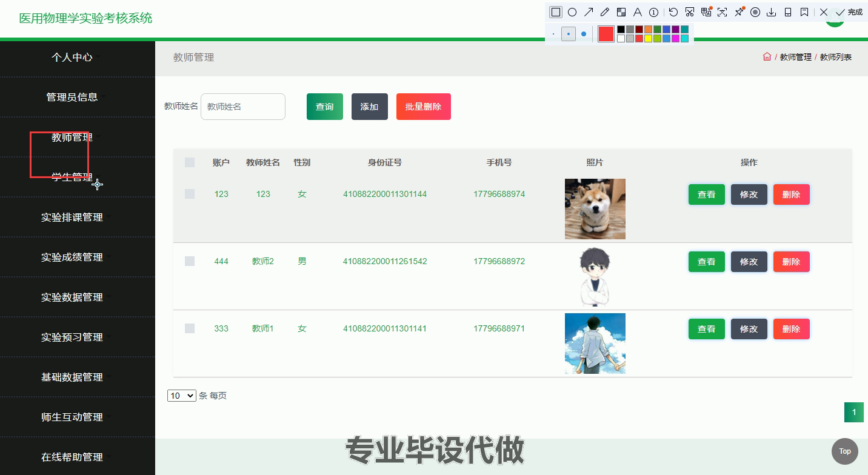Pick the orange color swatch
This screenshot has width=868, height=475.
[648, 29]
